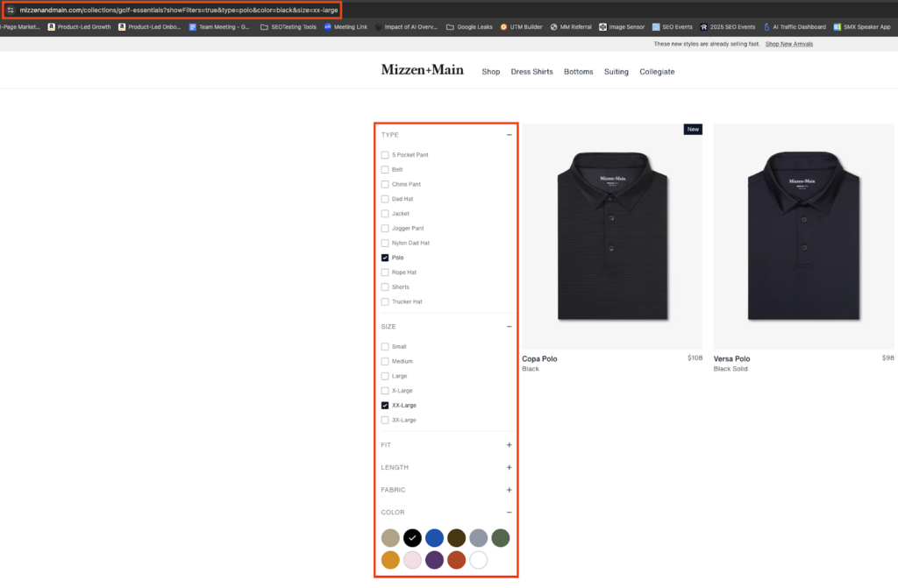The width and height of the screenshot is (898, 588).
Task: Check the Chino Pant filter
Action: pyautogui.click(x=385, y=184)
